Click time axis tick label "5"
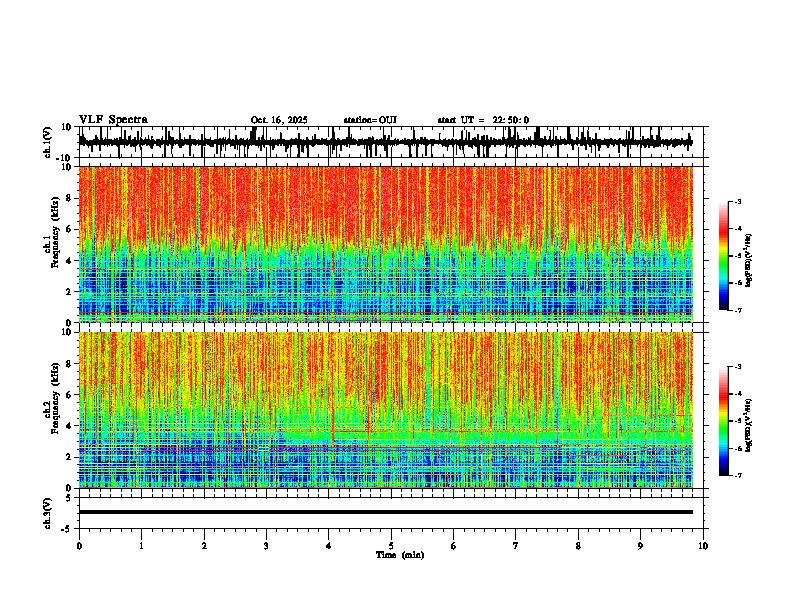792x612 pixels. tap(391, 546)
